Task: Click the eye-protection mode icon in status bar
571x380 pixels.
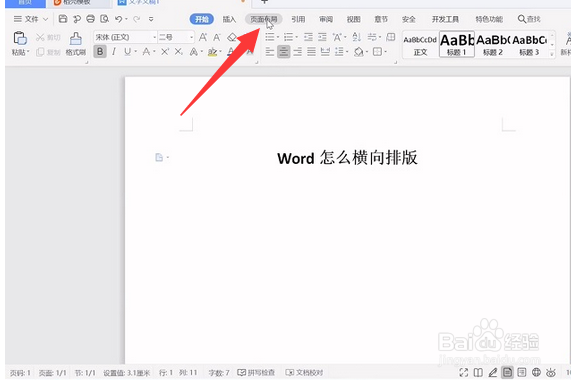Action: click(551, 372)
